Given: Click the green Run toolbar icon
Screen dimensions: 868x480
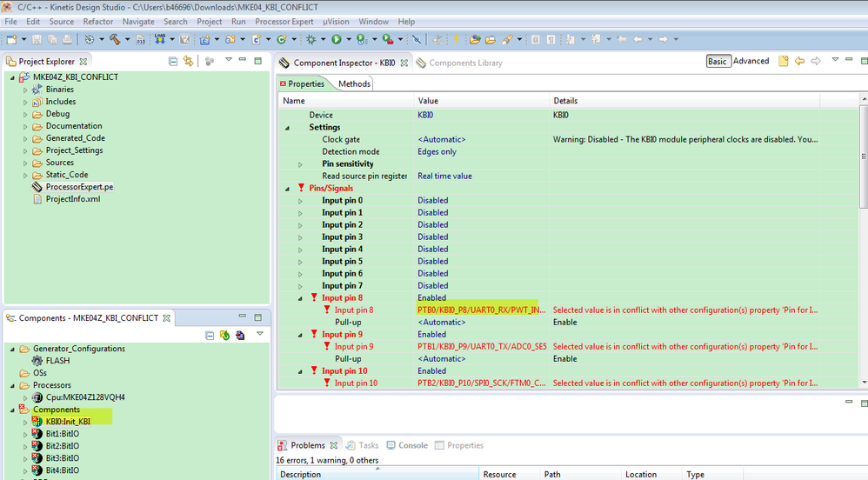Looking at the screenshot, I should pos(336,39).
